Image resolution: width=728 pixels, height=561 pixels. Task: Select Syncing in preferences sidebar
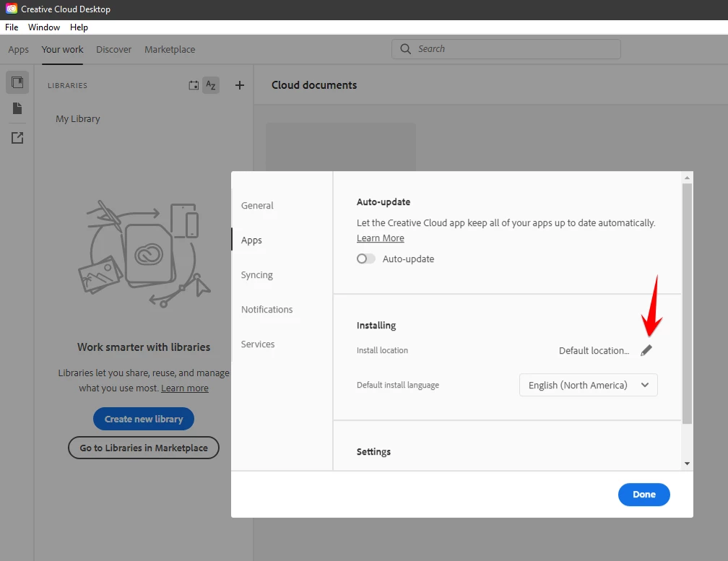pyautogui.click(x=257, y=275)
